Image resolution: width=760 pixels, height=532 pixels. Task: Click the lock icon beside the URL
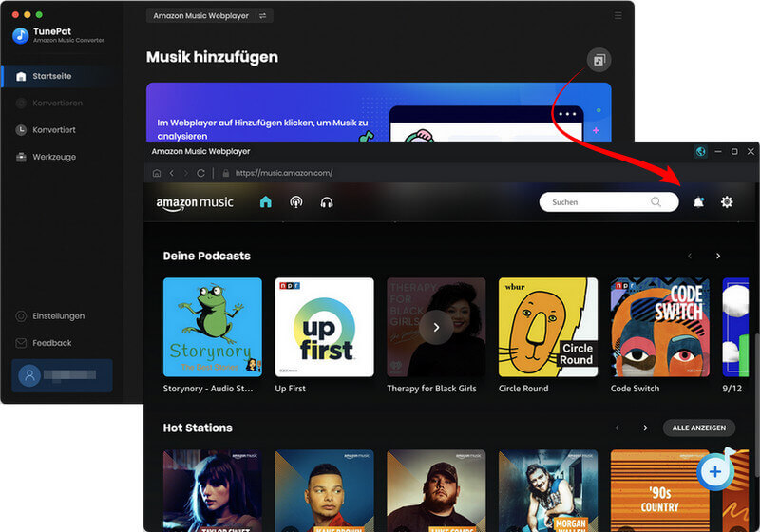(226, 173)
